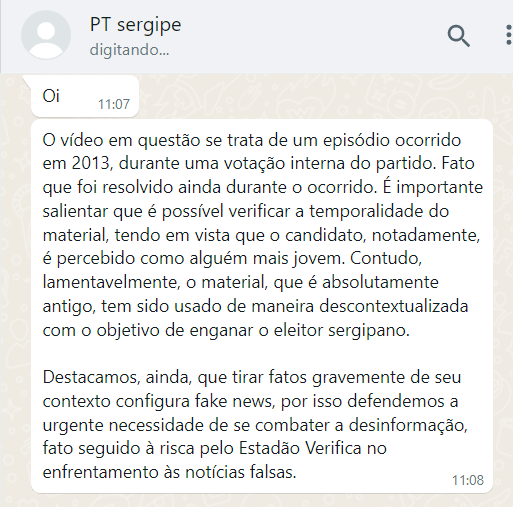This screenshot has width=513, height=507.
Task: Click empty header area beside contact name
Action: 310,36
